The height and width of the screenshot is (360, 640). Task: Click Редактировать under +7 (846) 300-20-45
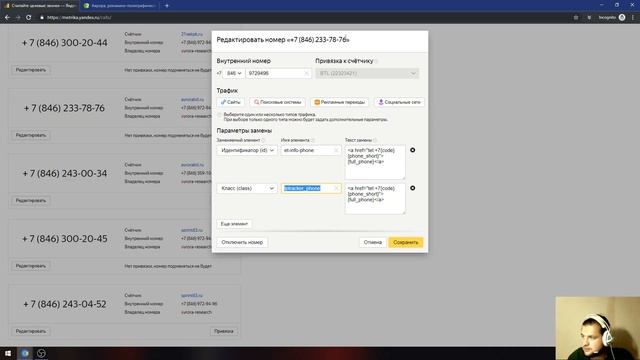[x=31, y=266]
